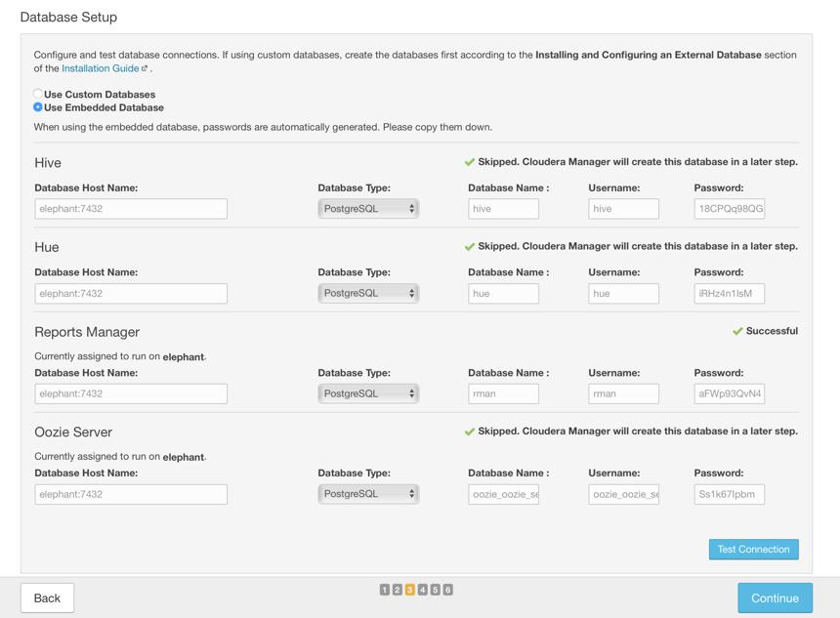Jump to wizard step 4 indicator
The width and height of the screenshot is (840, 618).
tap(423, 590)
